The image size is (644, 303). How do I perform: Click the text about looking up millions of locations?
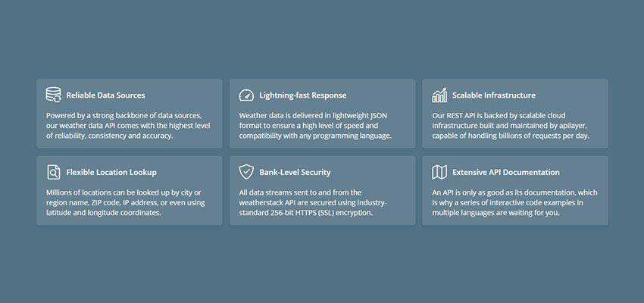[x=125, y=202]
